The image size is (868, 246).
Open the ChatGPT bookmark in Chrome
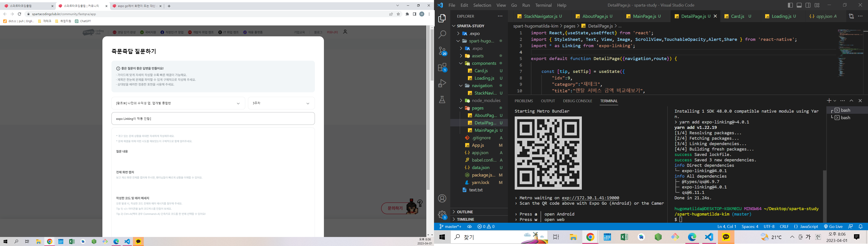(83, 21)
